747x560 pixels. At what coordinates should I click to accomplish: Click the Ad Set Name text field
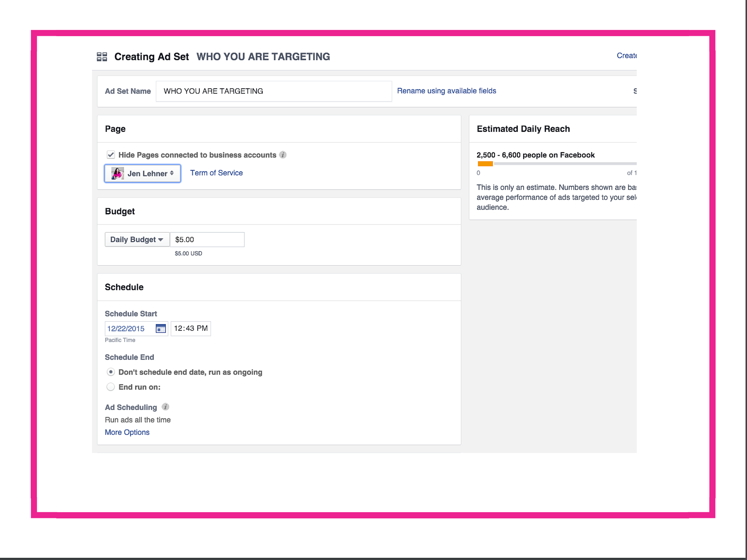click(x=273, y=91)
